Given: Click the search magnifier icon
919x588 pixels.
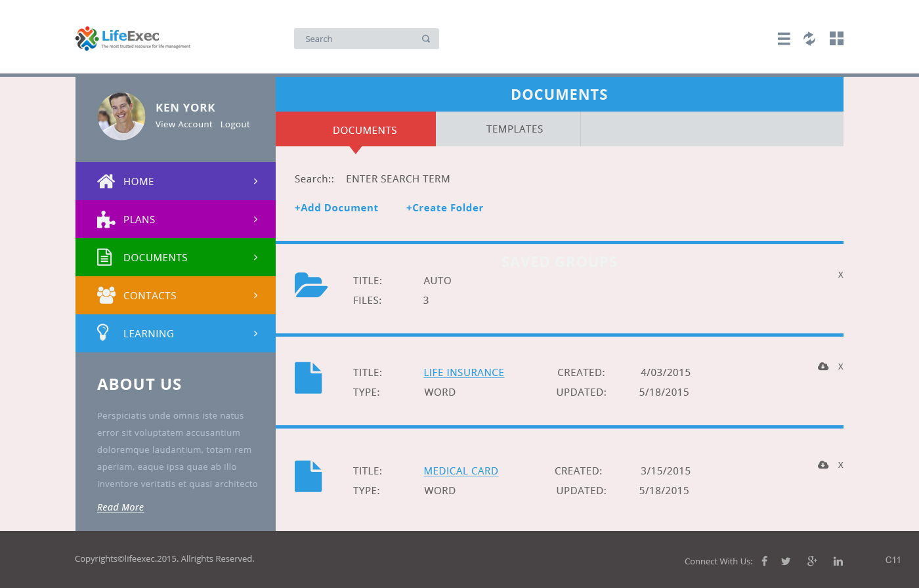Looking at the screenshot, I should [426, 39].
